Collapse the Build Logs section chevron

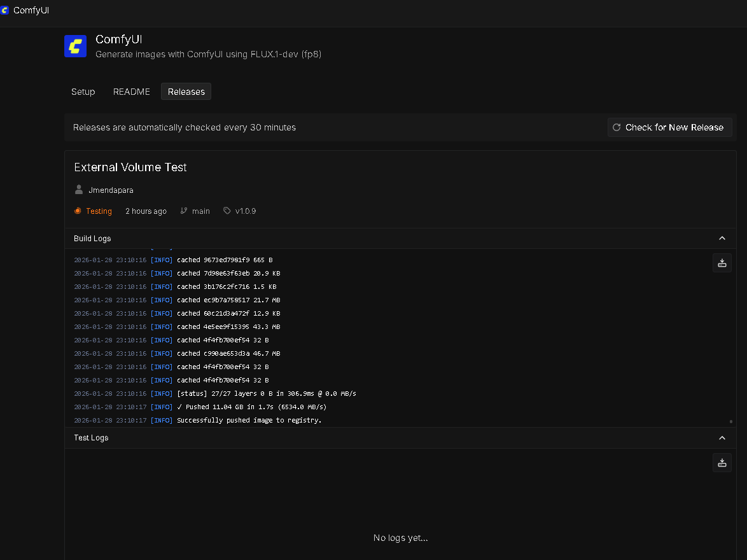722,238
